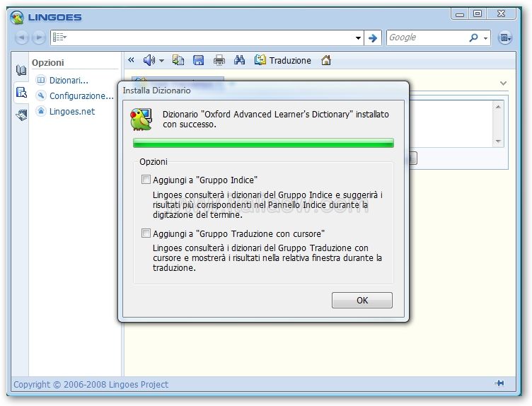Open the index list icon in search box

pyautogui.click(x=59, y=37)
